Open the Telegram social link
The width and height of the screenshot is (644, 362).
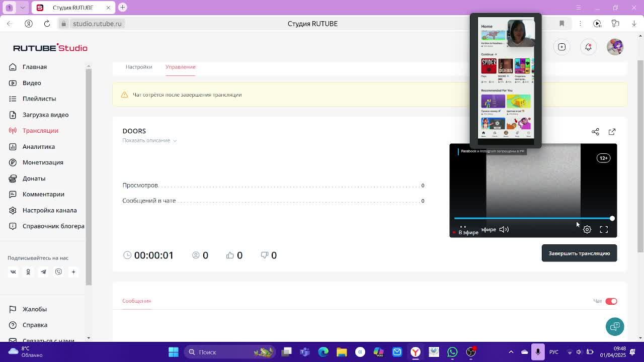pyautogui.click(x=43, y=272)
